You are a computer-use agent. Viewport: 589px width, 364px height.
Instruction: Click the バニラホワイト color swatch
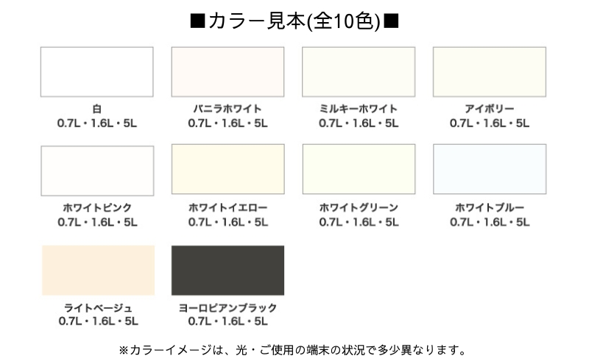point(228,71)
